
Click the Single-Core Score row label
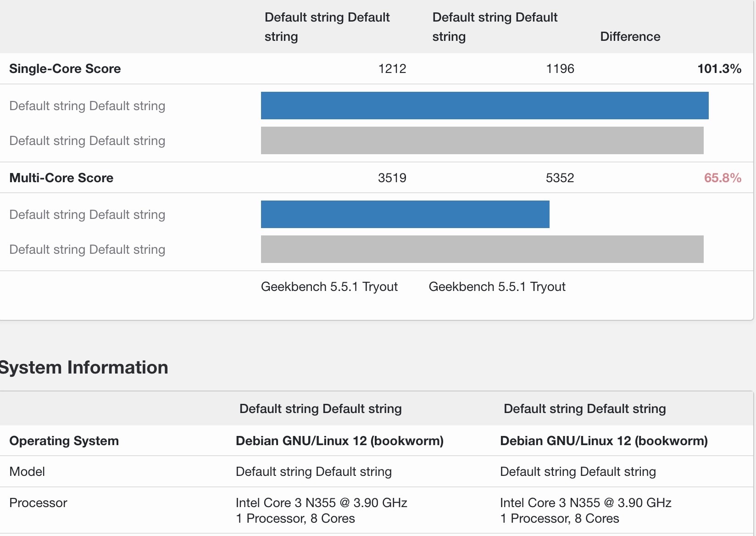[65, 69]
